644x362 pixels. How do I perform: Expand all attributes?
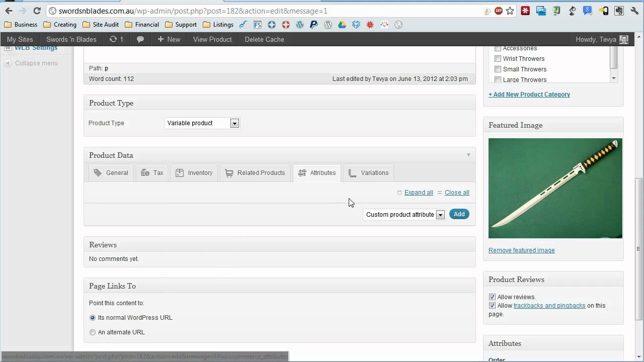pyautogui.click(x=419, y=193)
